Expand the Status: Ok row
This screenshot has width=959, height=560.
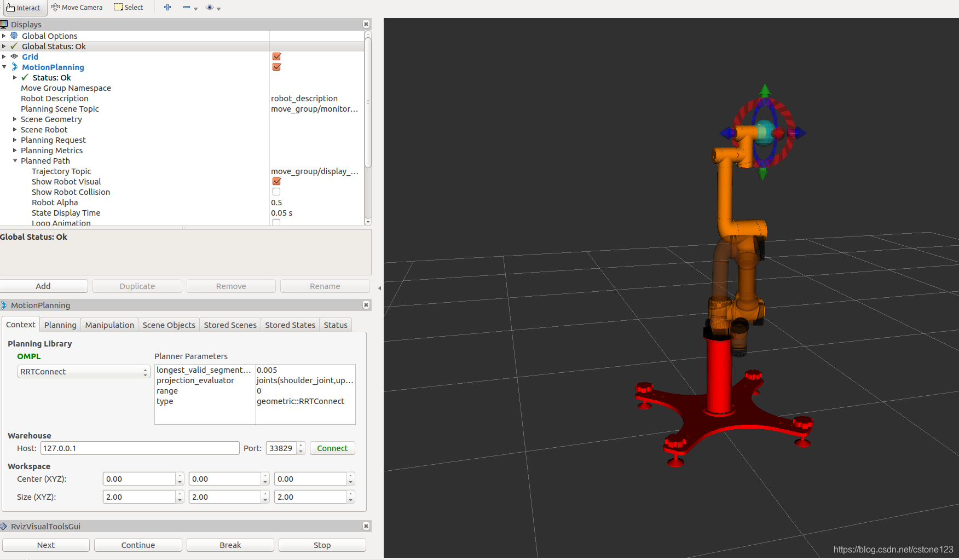tap(15, 77)
